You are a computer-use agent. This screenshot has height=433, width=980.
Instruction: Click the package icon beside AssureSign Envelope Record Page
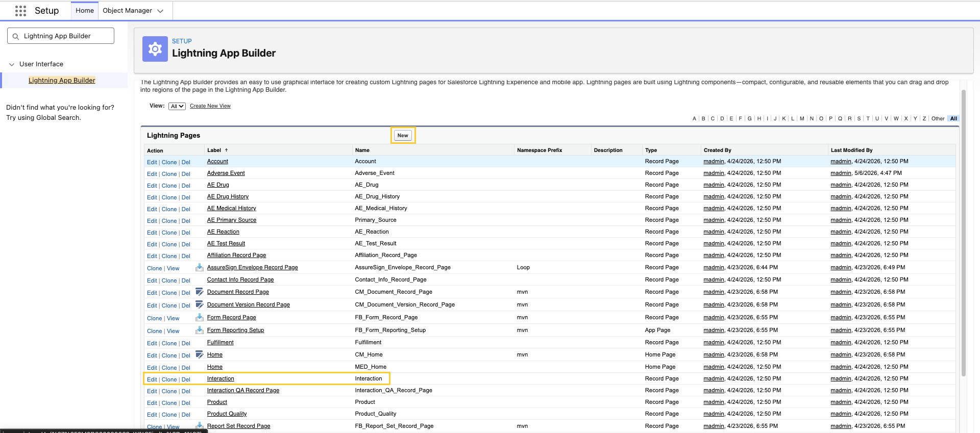click(200, 267)
